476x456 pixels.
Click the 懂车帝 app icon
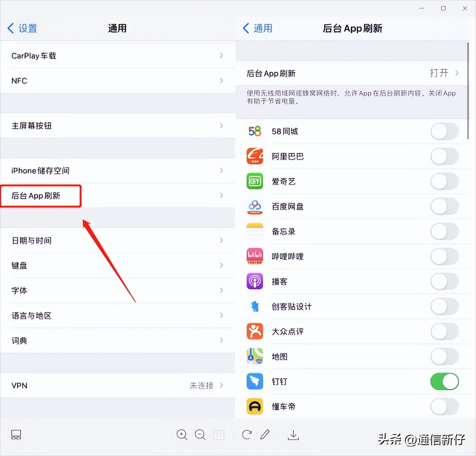pos(254,407)
